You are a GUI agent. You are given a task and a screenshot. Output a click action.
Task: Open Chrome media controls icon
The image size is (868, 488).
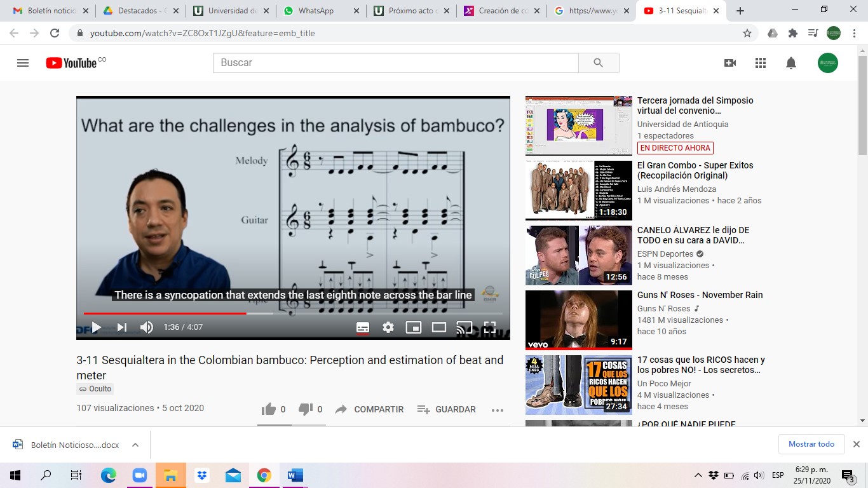pyautogui.click(x=813, y=33)
